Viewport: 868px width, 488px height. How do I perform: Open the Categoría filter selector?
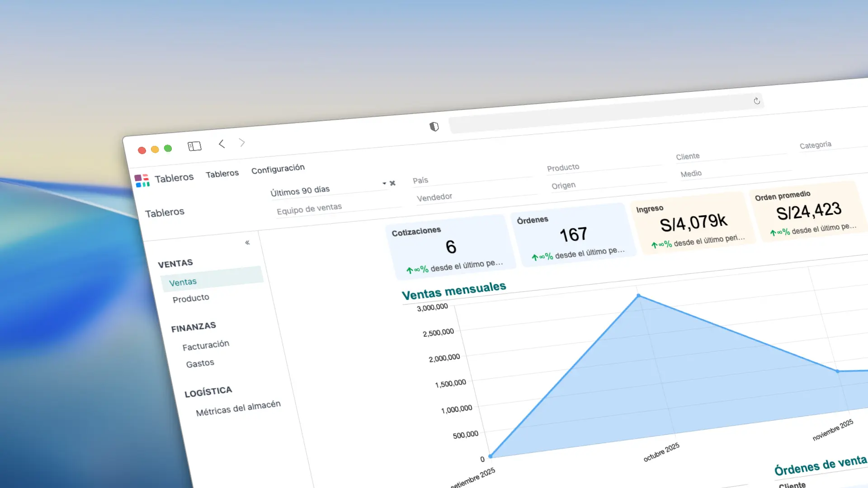click(x=816, y=145)
